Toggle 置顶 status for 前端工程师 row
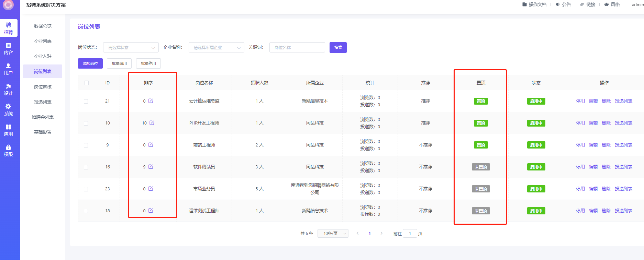 [480, 145]
